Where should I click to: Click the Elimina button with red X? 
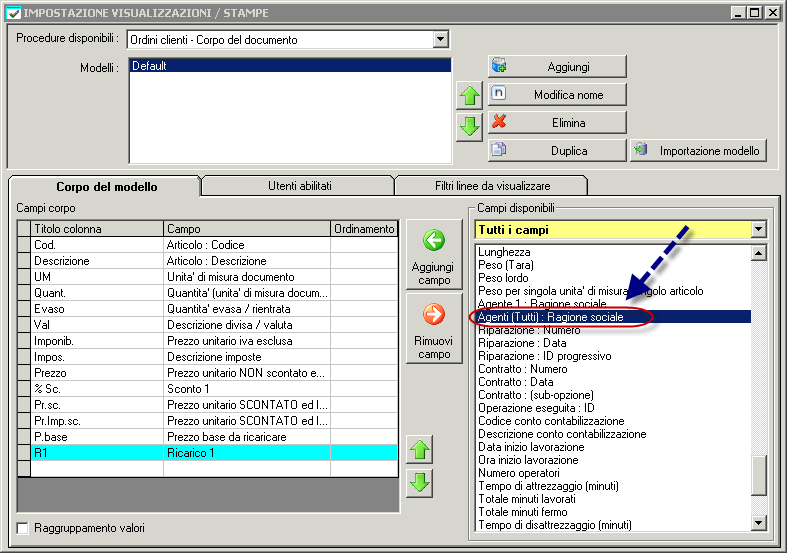pyautogui.click(x=557, y=122)
